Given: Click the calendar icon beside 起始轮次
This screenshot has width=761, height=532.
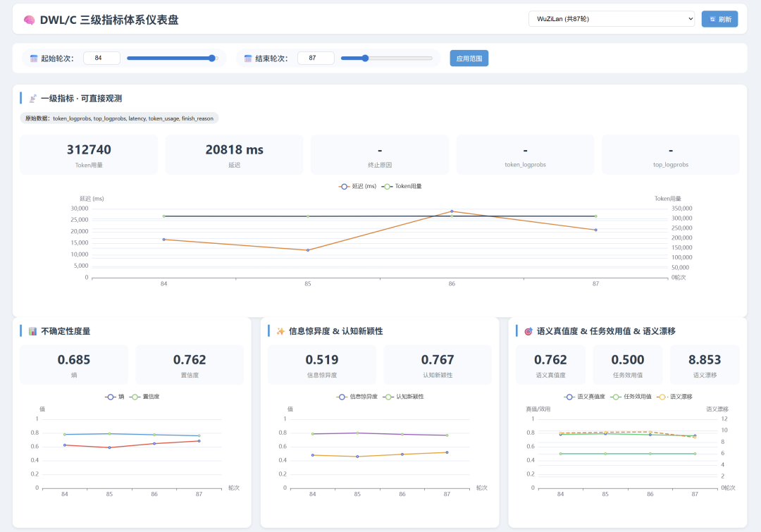Looking at the screenshot, I should (34, 58).
